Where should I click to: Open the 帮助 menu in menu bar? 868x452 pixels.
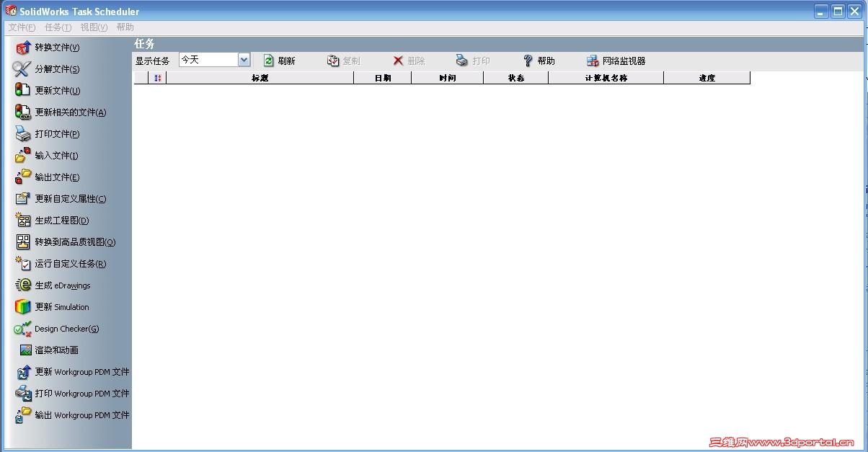125,27
